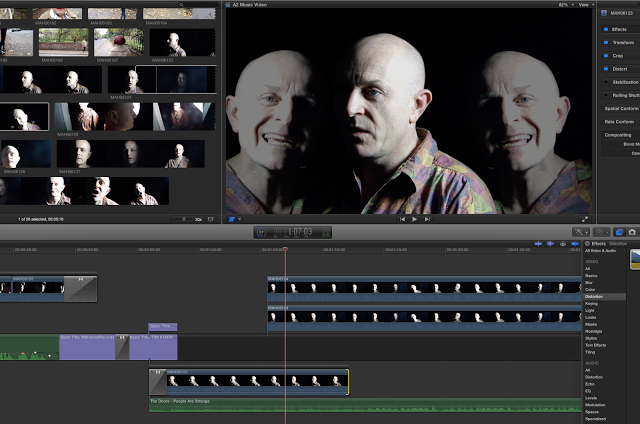Viewport: 640px width, 424px height.
Task: Enter full screen viewer mode
Action: pyautogui.click(x=584, y=219)
